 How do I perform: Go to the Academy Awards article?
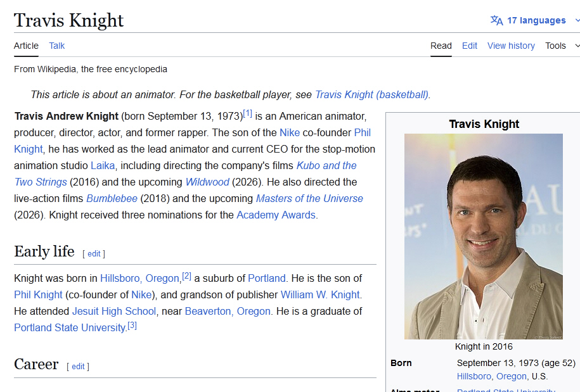point(276,215)
